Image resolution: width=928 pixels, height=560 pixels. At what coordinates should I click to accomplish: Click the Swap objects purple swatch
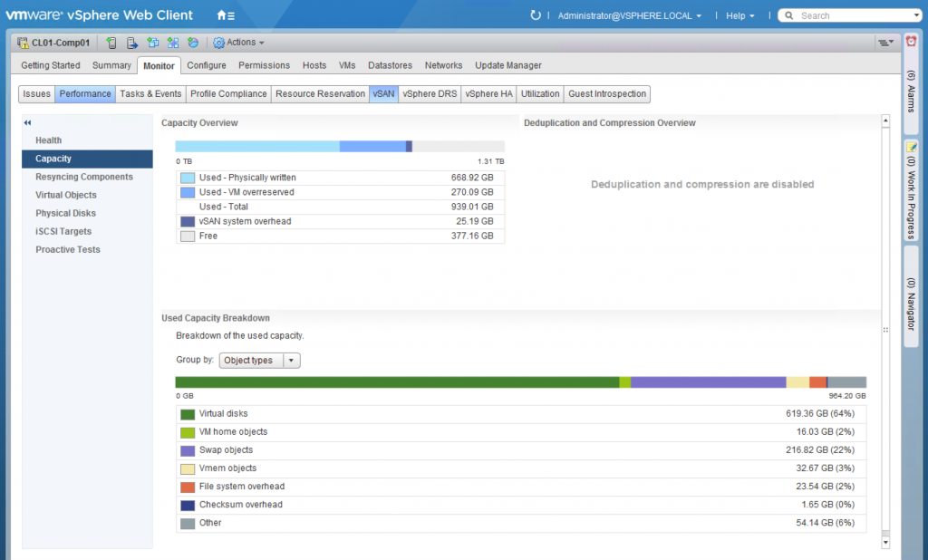tap(188, 451)
